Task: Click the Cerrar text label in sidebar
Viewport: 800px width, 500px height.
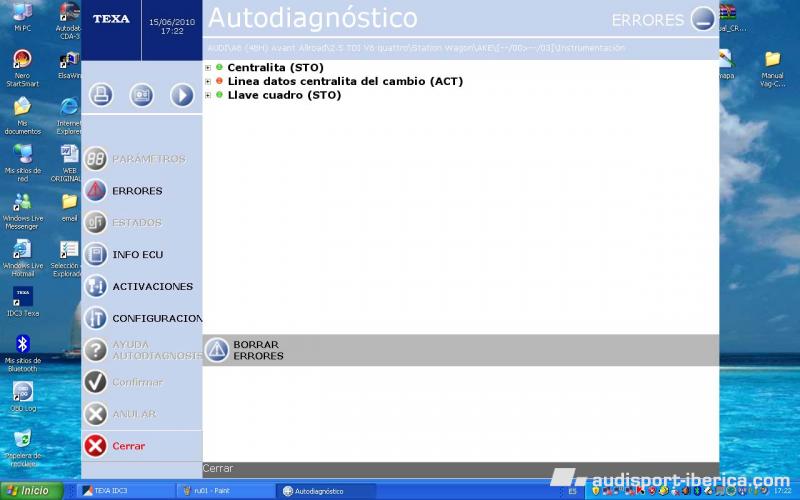Action: point(129,446)
